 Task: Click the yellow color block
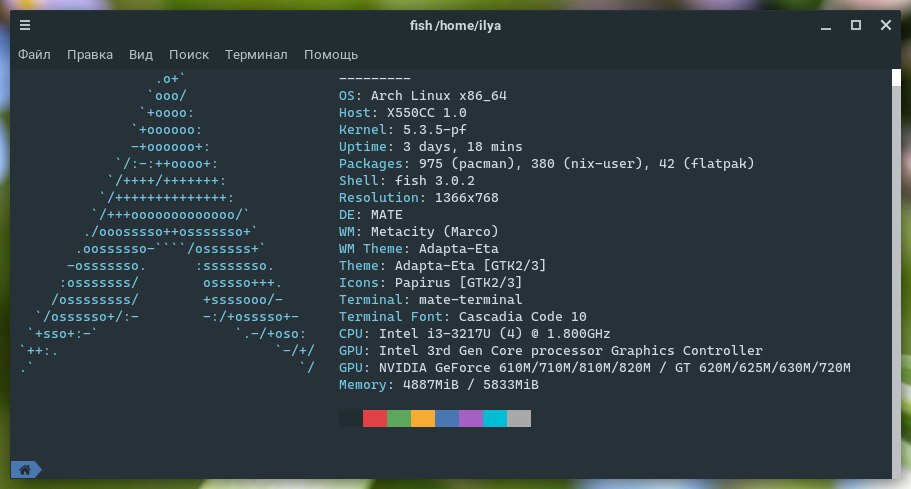[x=423, y=418]
